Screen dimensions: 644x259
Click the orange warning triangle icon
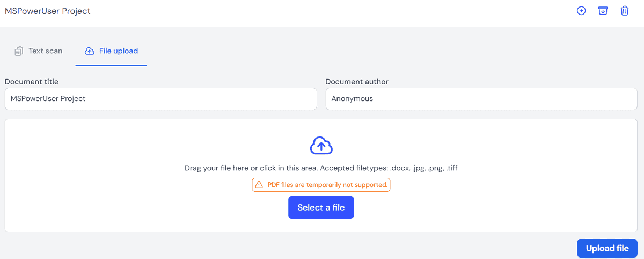[x=259, y=185]
